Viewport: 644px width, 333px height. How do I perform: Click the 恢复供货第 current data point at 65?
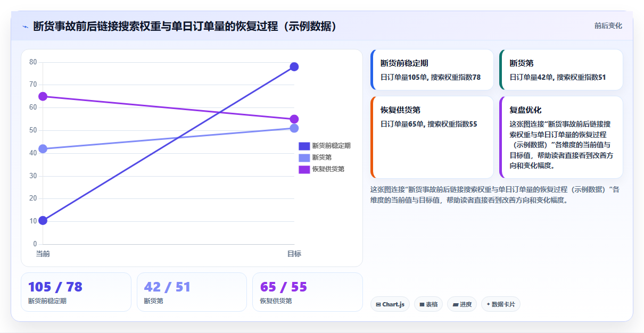coord(43,96)
